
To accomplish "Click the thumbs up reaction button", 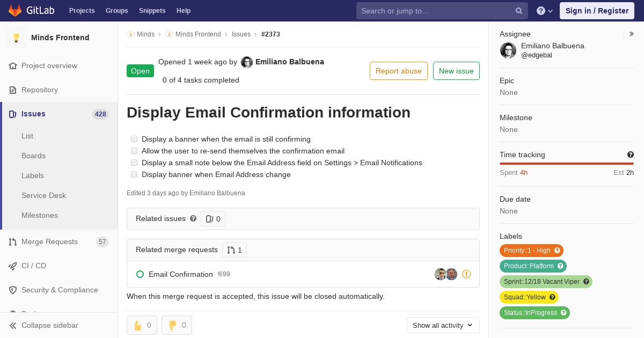I will [142, 325].
